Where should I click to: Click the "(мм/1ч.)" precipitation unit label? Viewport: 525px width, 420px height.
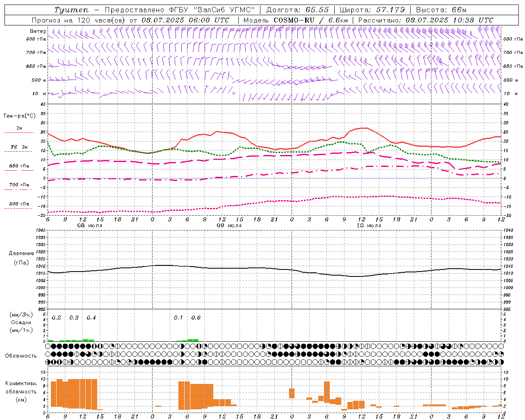tap(21, 330)
